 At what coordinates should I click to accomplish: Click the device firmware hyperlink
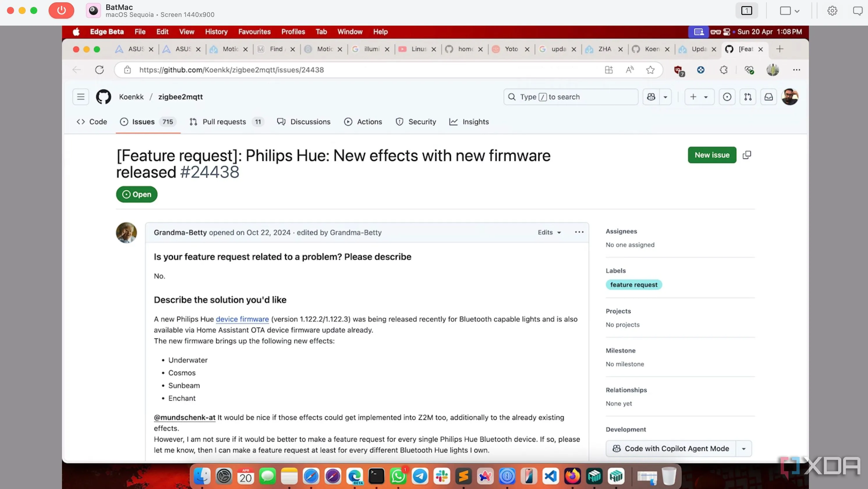tap(242, 319)
